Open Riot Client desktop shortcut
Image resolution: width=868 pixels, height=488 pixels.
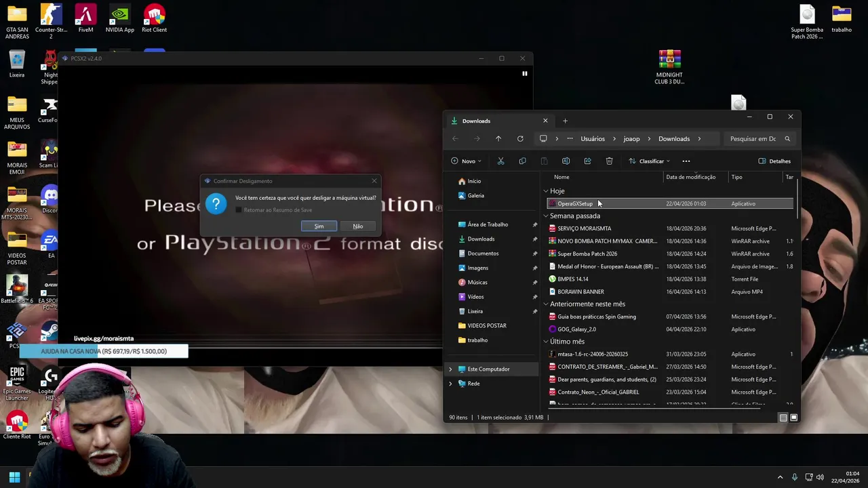[x=154, y=18]
